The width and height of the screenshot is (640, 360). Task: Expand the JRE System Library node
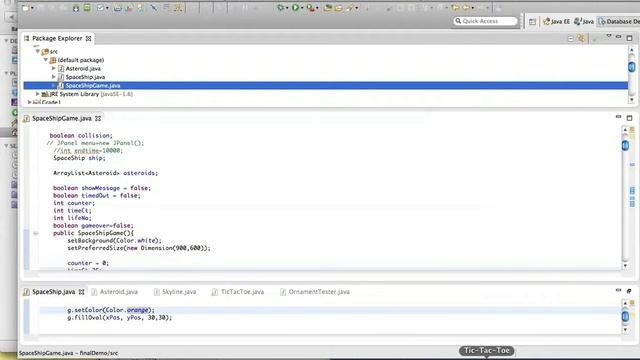point(38,94)
